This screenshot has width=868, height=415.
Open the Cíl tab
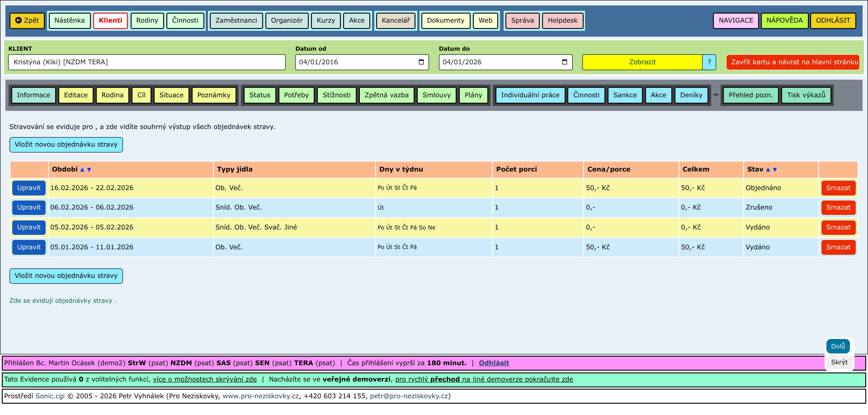click(142, 95)
